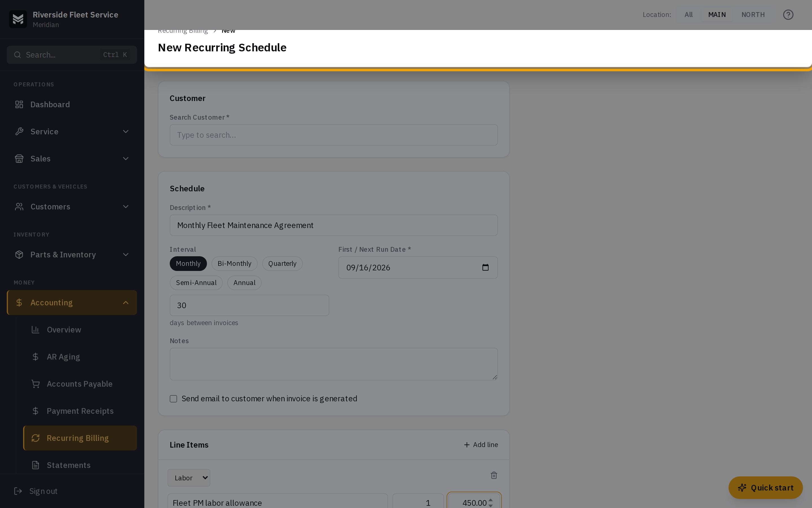Click the Service wrench icon
812x508 pixels.
pyautogui.click(x=19, y=131)
